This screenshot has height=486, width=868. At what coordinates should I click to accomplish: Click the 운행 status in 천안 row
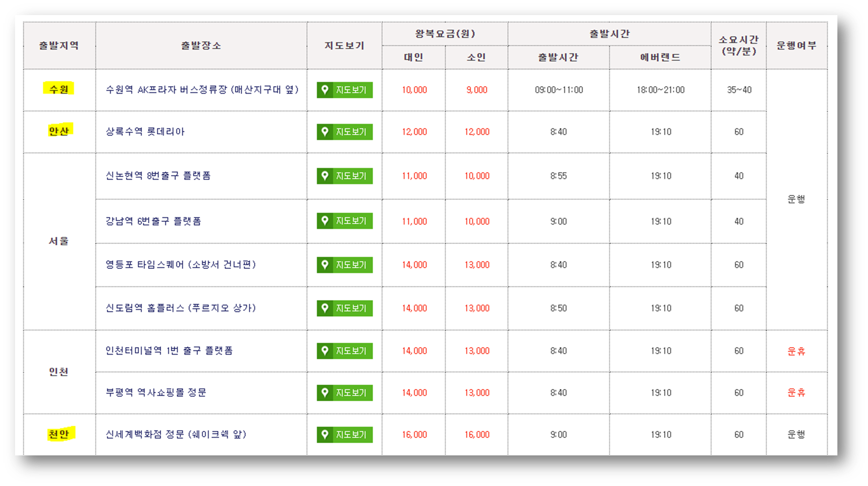[x=796, y=435]
